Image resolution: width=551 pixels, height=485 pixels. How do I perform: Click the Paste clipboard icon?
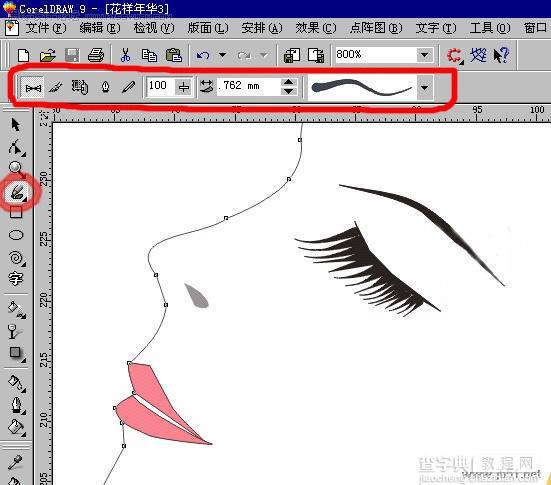(x=174, y=56)
